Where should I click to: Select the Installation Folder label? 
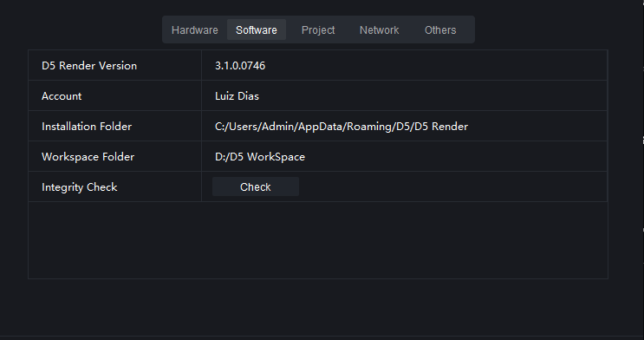87,127
